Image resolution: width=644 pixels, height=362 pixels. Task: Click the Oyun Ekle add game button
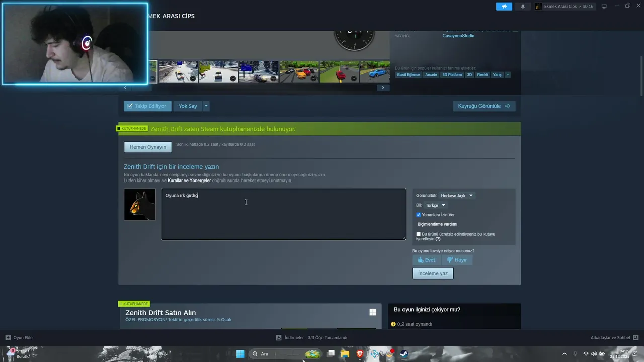click(19, 338)
